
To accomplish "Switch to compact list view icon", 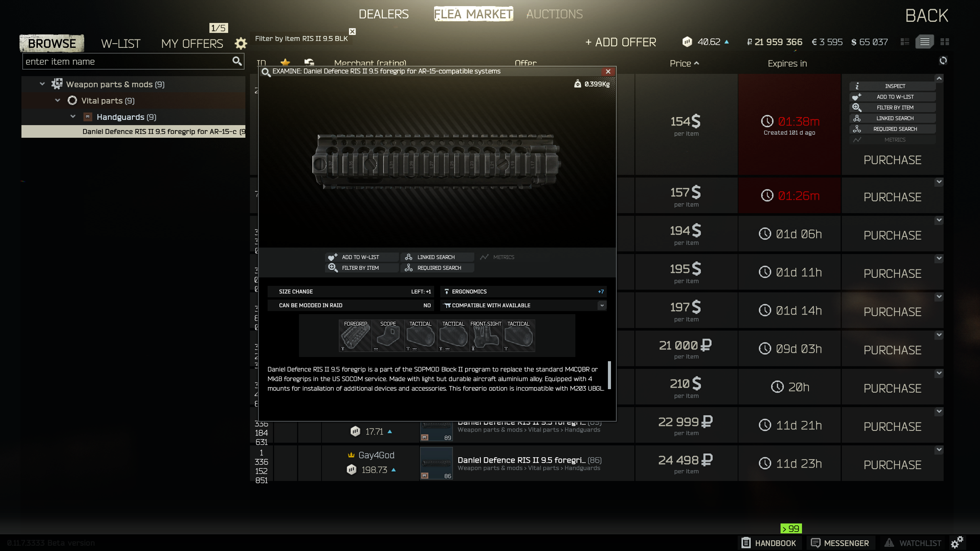I will tap(905, 42).
